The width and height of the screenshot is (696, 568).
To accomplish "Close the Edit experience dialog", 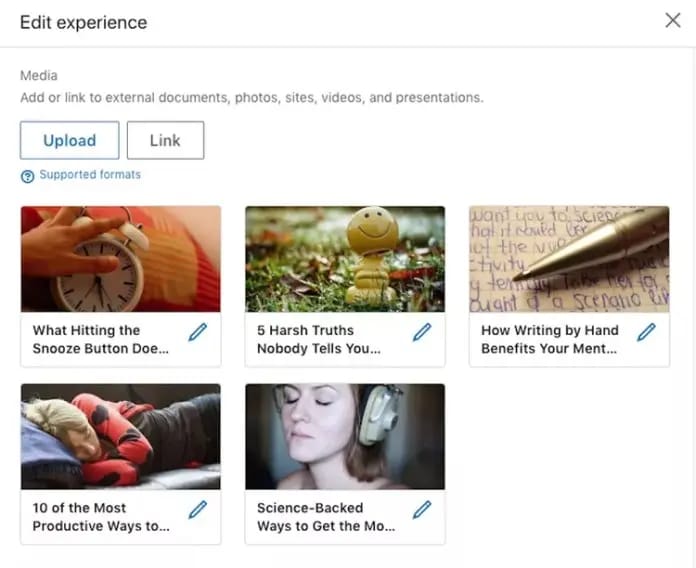I will point(673,20).
